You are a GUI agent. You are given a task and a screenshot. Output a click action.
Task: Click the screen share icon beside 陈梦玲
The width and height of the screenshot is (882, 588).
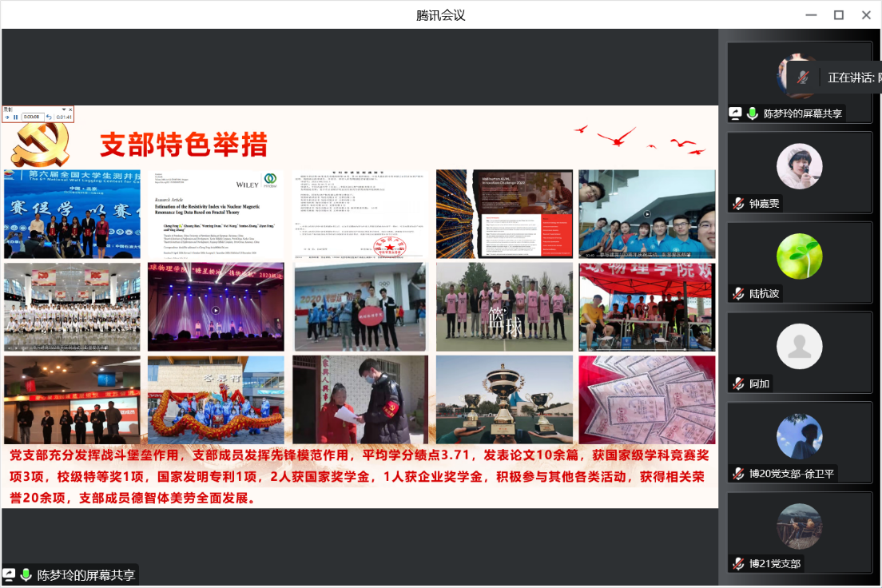(x=735, y=113)
